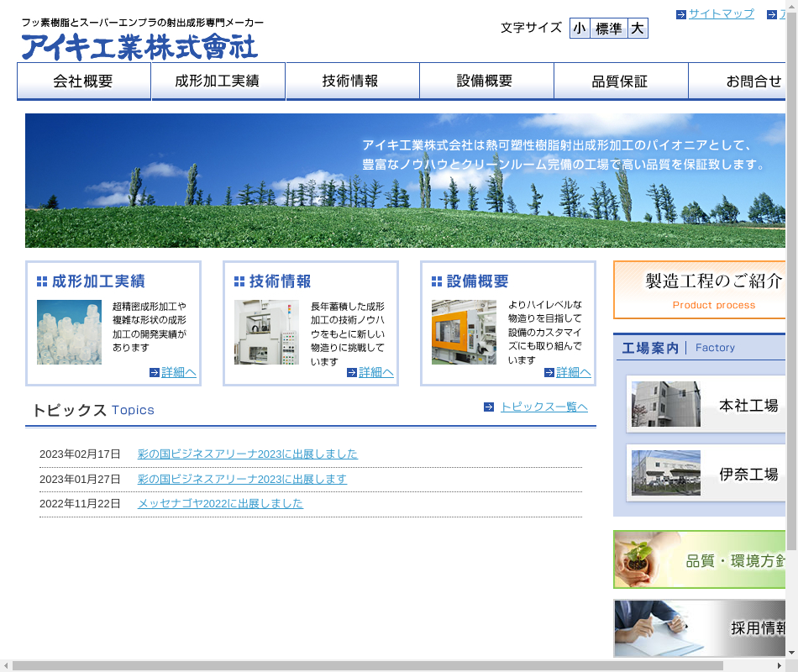This screenshot has height=672, width=798.
Task: Open the 会社概要 menu tab
Action: pyautogui.click(x=83, y=81)
